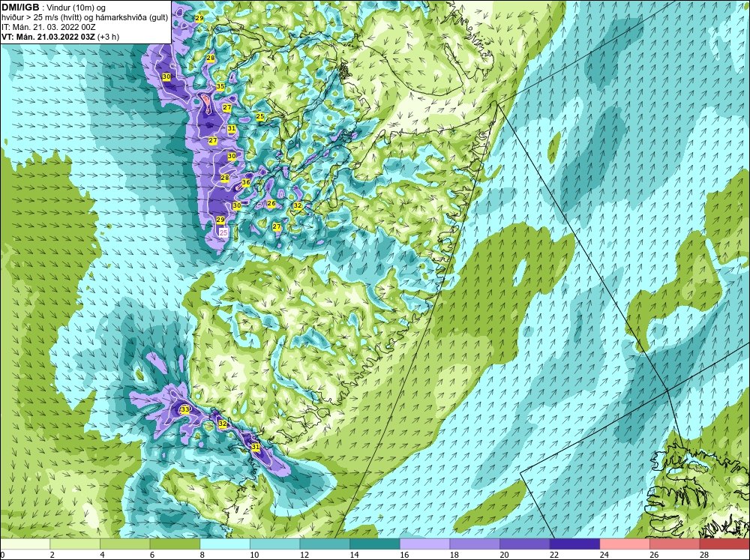750x560 pixels.
Task: Click the yellow gust label 26
Action: pyautogui.click(x=271, y=203)
